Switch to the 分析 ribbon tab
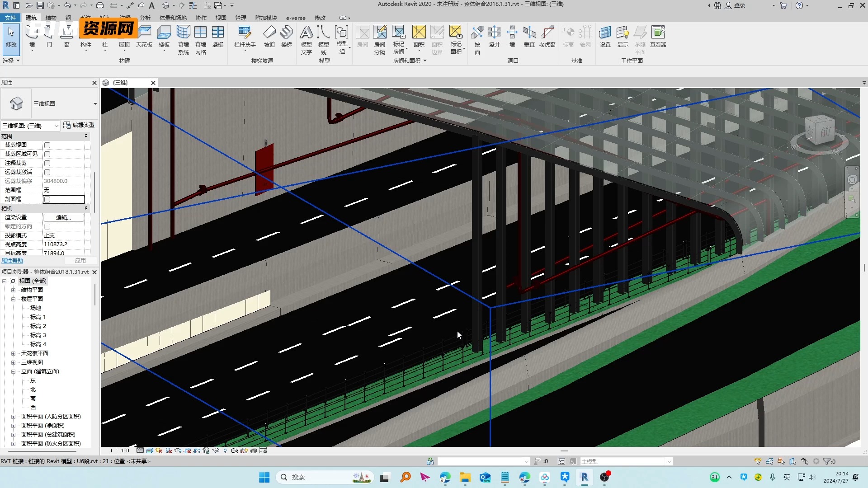 click(x=145, y=18)
